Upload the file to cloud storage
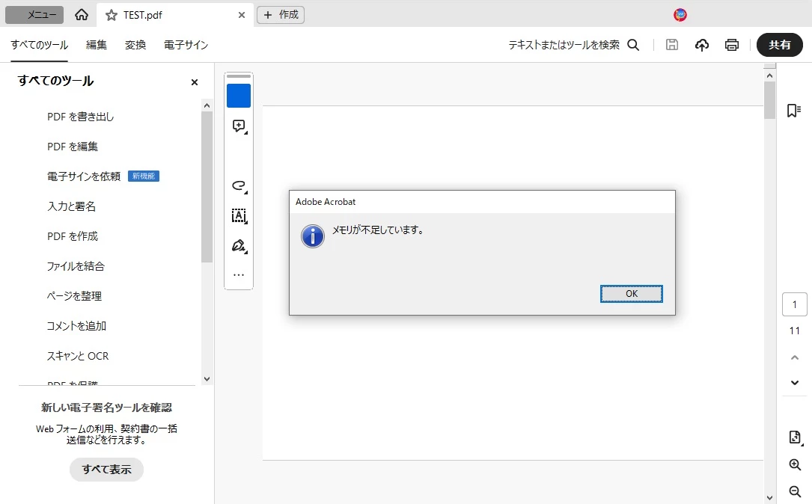Viewport: 812px width, 504px height. tap(702, 45)
